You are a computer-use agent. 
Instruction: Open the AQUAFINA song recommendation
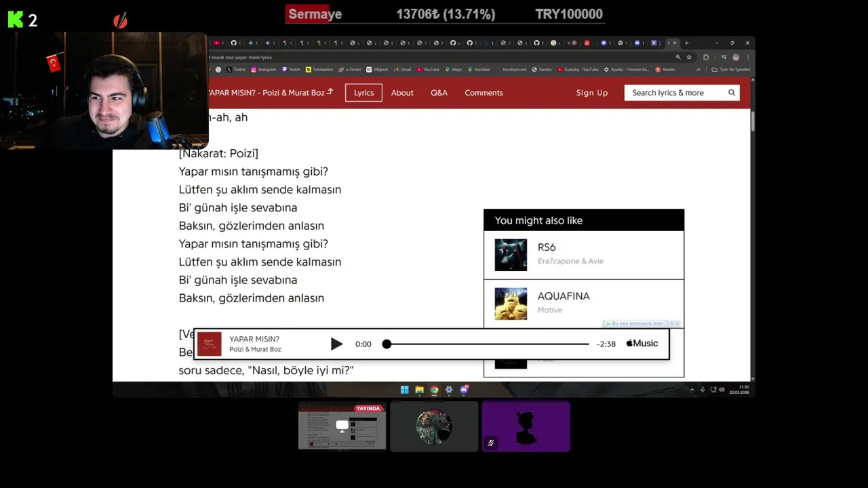coord(584,304)
